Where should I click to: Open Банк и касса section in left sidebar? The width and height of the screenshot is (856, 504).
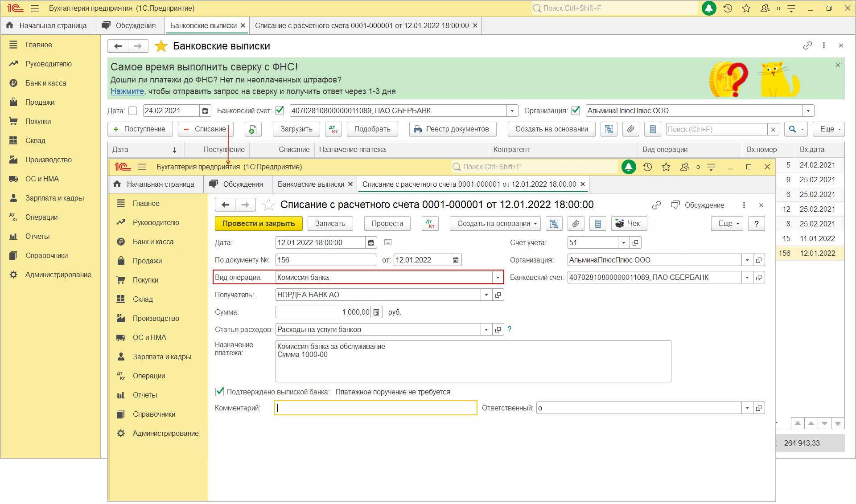click(45, 83)
